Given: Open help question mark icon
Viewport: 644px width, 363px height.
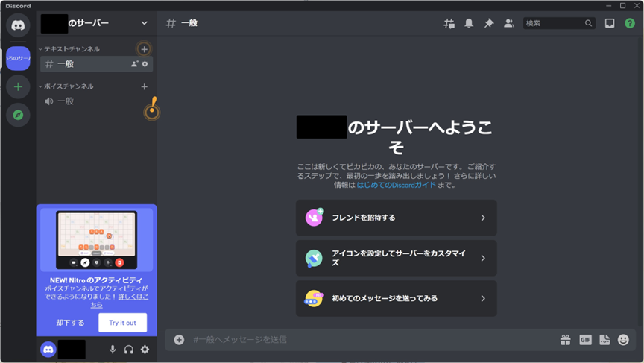Looking at the screenshot, I should point(630,23).
